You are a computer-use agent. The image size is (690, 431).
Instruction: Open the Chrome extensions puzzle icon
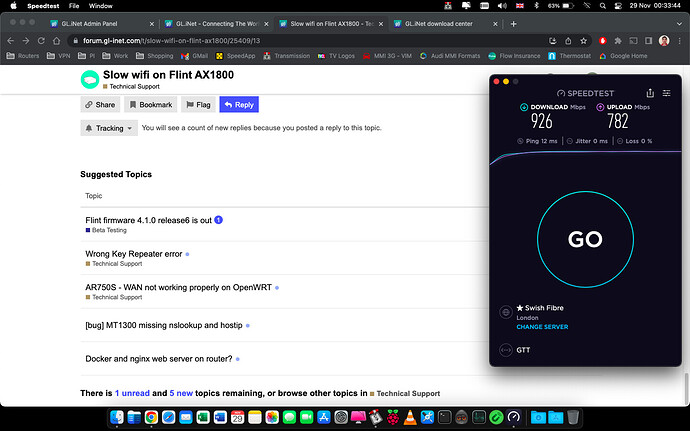pyautogui.click(x=618, y=41)
